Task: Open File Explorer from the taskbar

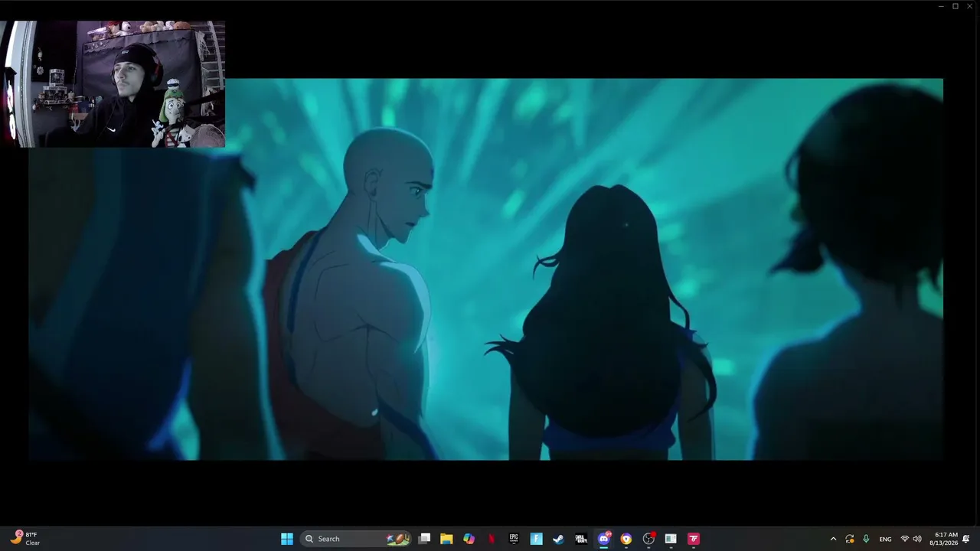Action: tap(446, 539)
